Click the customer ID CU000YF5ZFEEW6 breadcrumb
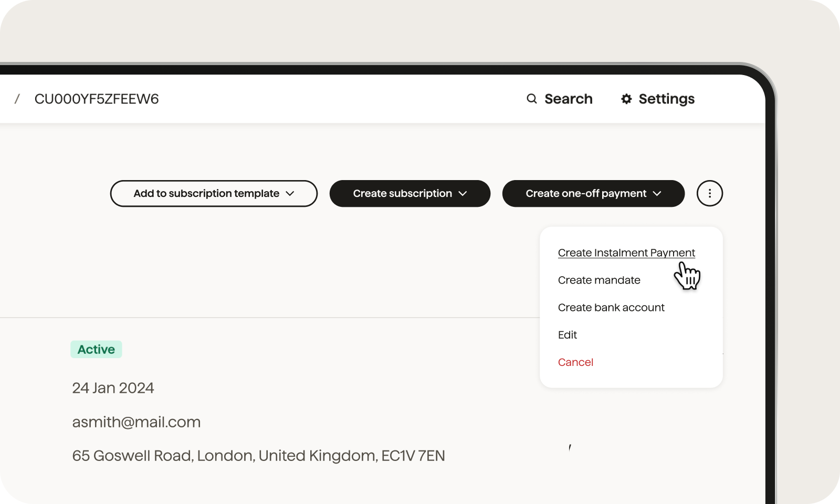840x504 pixels. click(97, 99)
